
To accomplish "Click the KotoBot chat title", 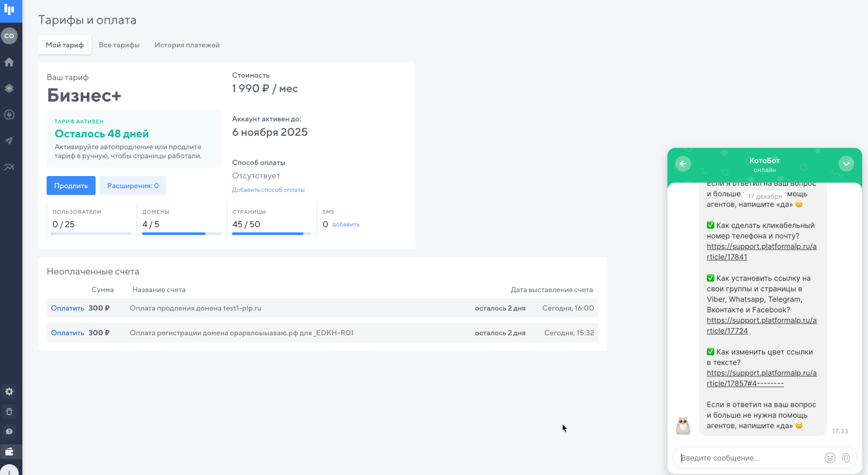I will pyautogui.click(x=765, y=161).
